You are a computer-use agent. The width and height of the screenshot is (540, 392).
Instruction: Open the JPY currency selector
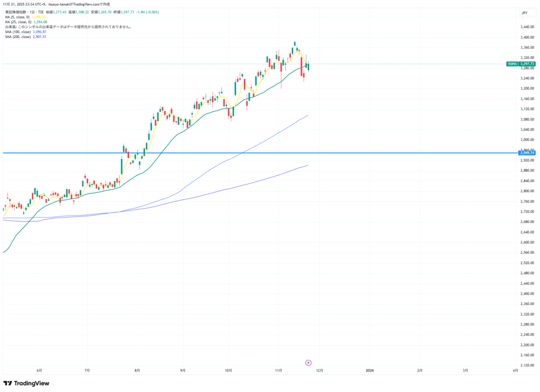point(524,13)
